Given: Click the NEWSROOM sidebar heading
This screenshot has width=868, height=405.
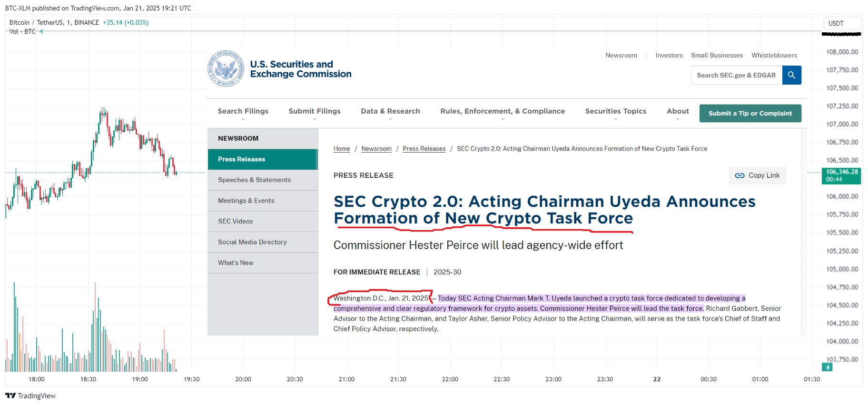Looking at the screenshot, I should [x=238, y=138].
